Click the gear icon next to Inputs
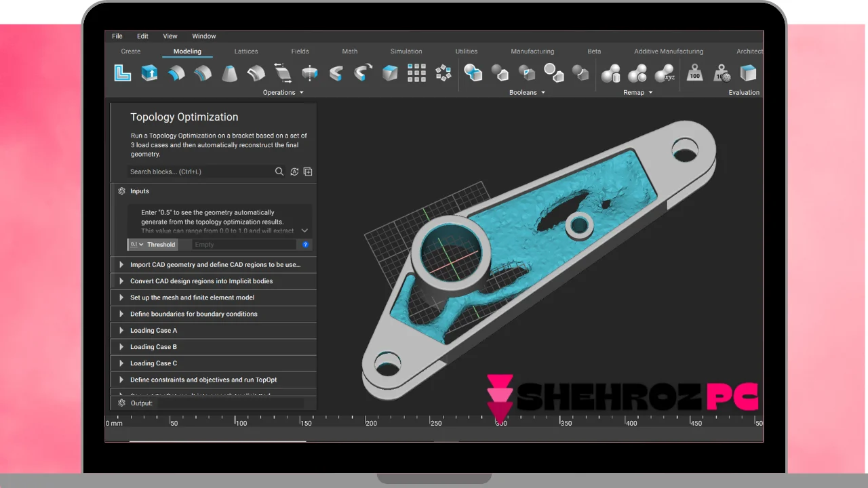Image resolution: width=868 pixels, height=488 pixels. pos(121,191)
